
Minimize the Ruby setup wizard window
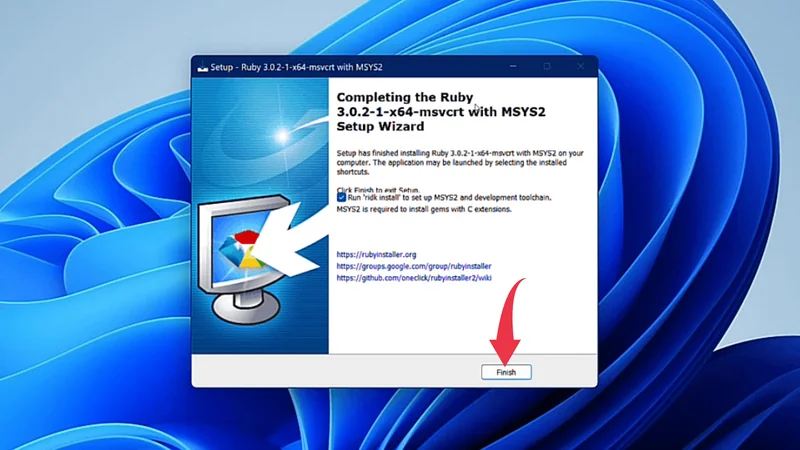coord(514,67)
